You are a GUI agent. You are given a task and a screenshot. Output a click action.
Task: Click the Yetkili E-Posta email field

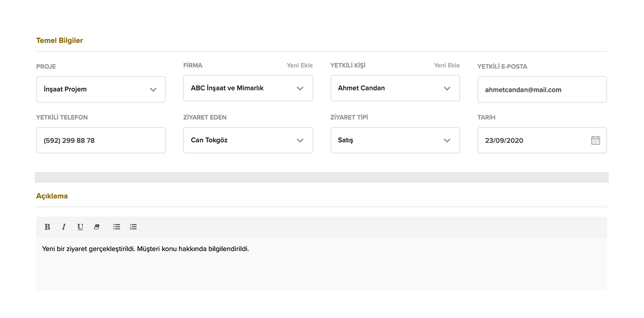click(542, 90)
